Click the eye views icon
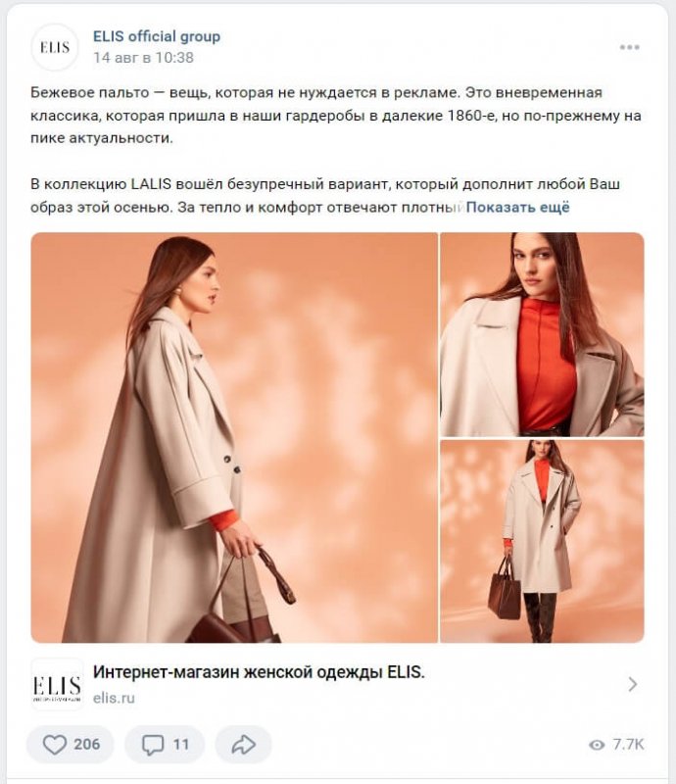This screenshot has height=784, width=676. coord(597,745)
